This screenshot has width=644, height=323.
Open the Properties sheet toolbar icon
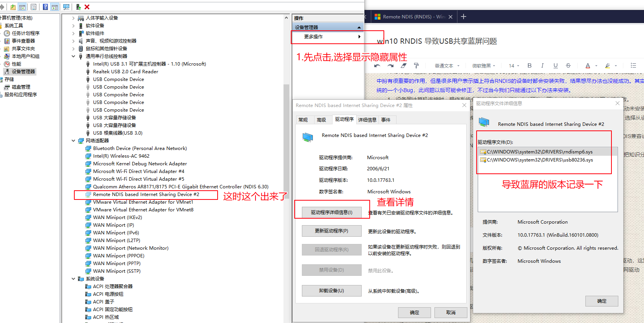34,7
